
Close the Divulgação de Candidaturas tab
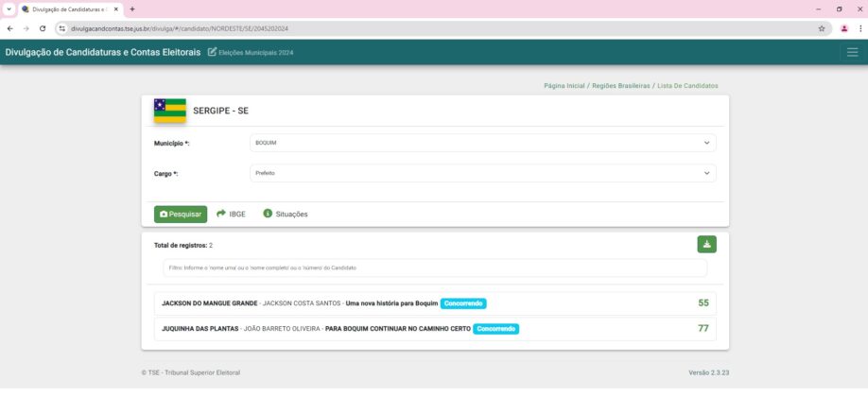tap(116, 9)
